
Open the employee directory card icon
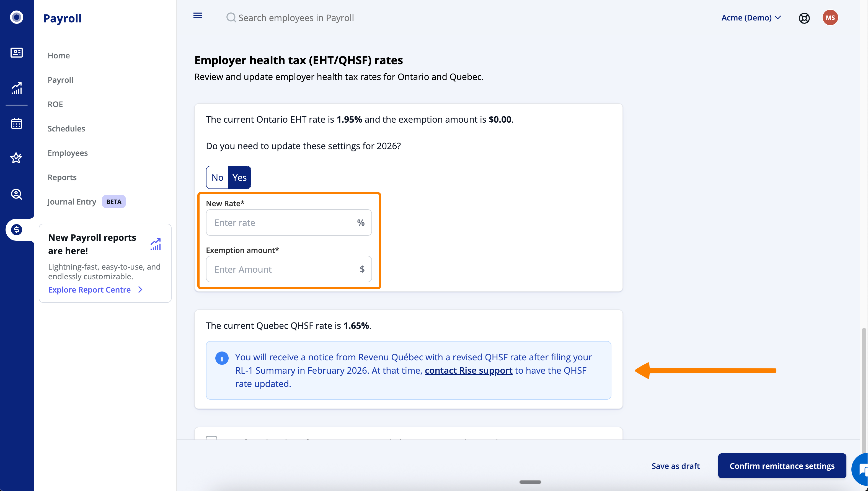[16, 53]
